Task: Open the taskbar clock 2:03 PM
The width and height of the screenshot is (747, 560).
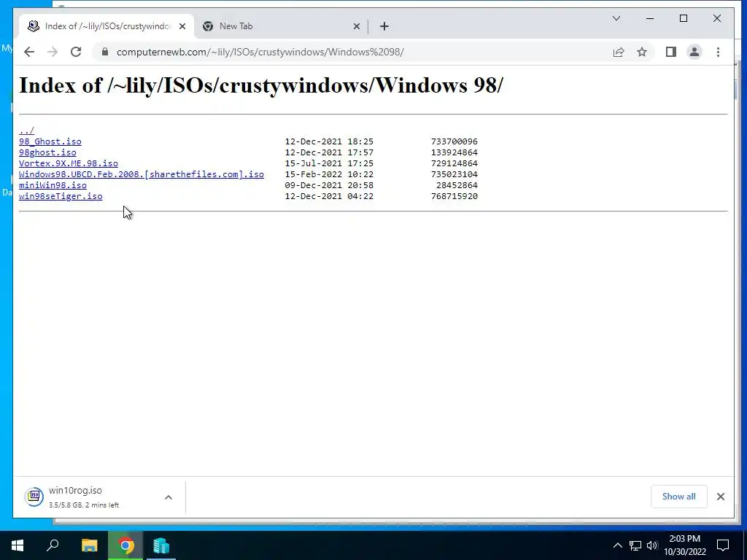Action: [x=685, y=545]
